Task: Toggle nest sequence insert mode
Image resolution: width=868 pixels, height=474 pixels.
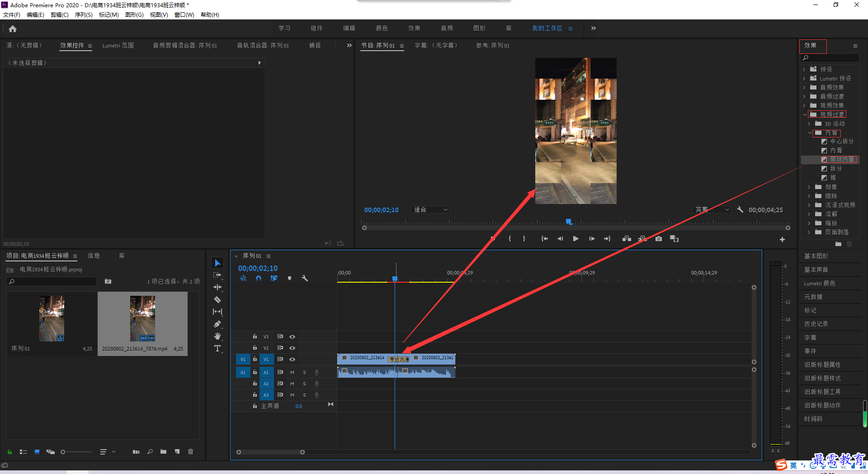Action: click(x=243, y=278)
